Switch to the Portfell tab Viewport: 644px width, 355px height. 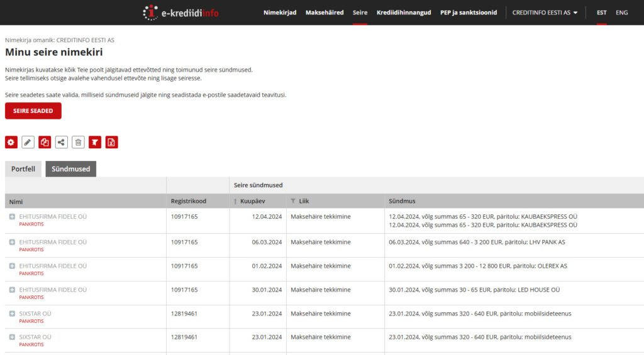[23, 169]
